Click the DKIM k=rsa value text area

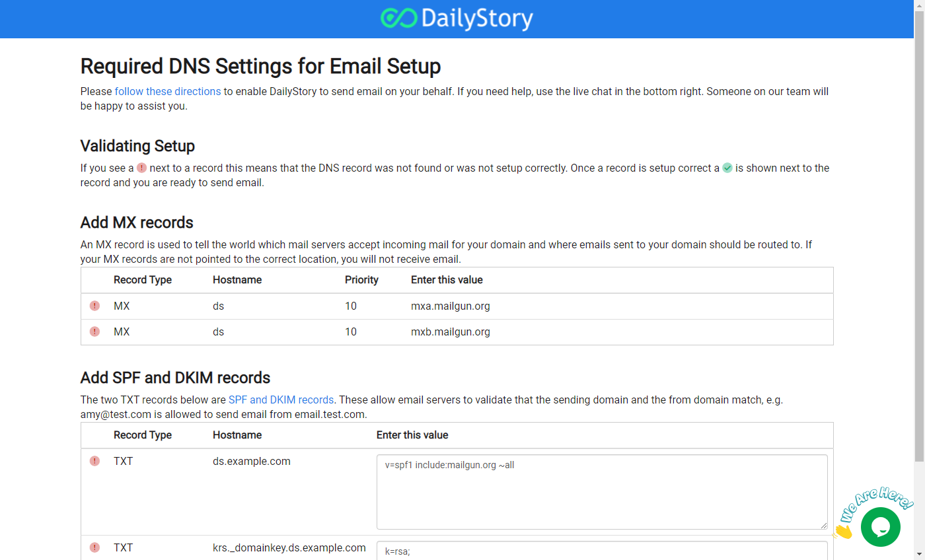pyautogui.click(x=602, y=551)
